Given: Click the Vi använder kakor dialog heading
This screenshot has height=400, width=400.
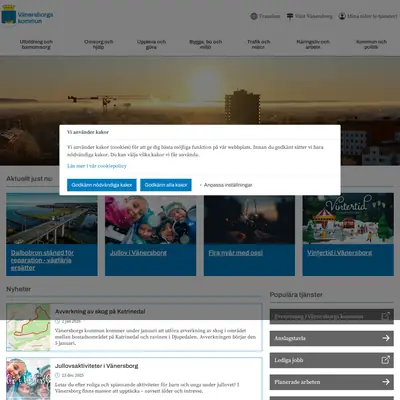Looking at the screenshot, I should coord(88,132).
